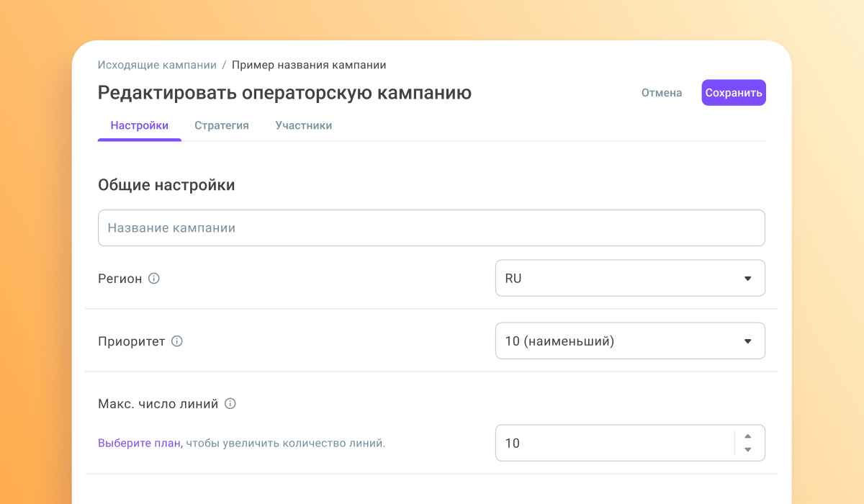Click the Общие настройки heading
This screenshot has height=504, width=864.
(166, 185)
